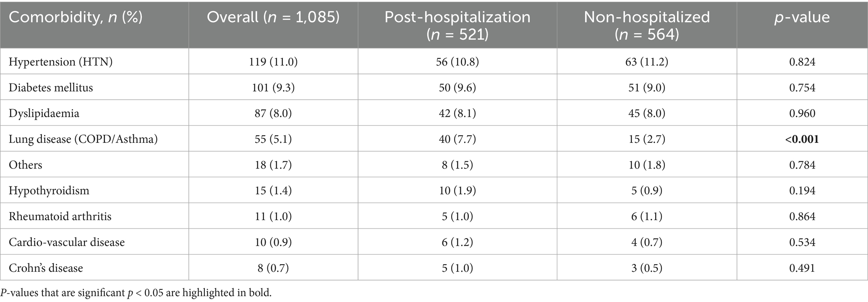Select the Overall (n = 1,085) header
This screenshot has width=868, height=302.
click(273, 17)
